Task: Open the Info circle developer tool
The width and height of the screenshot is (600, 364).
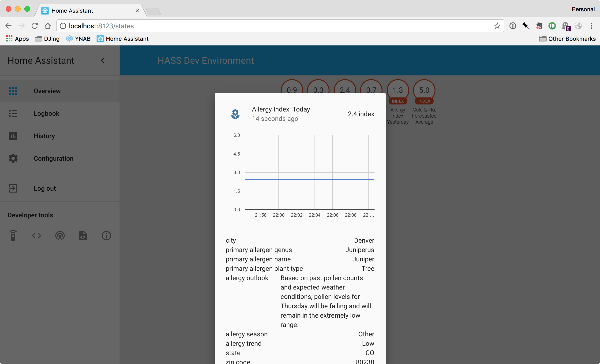Action: click(x=106, y=236)
